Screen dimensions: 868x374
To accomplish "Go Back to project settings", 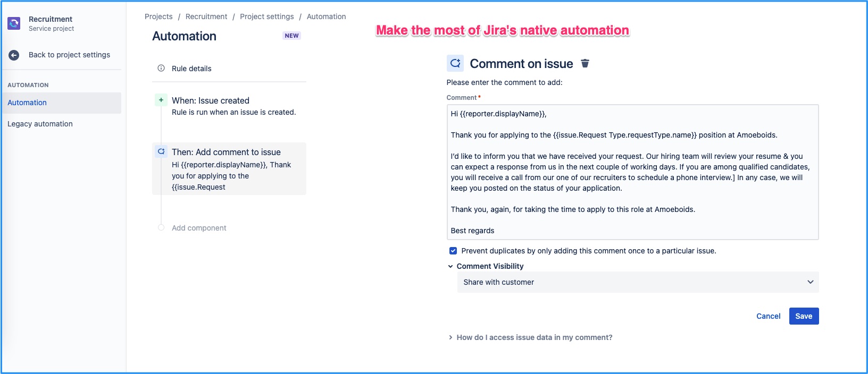I will pyautogui.click(x=69, y=55).
